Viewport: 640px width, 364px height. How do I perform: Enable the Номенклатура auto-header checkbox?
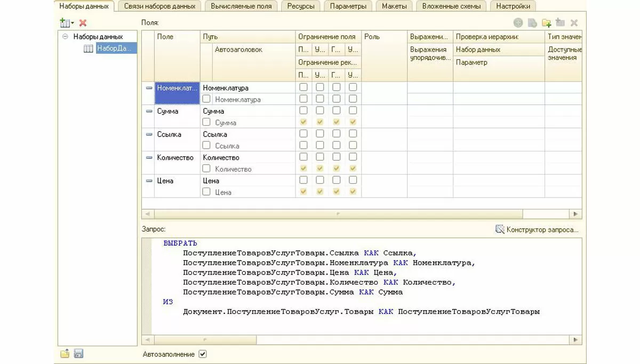[206, 99]
